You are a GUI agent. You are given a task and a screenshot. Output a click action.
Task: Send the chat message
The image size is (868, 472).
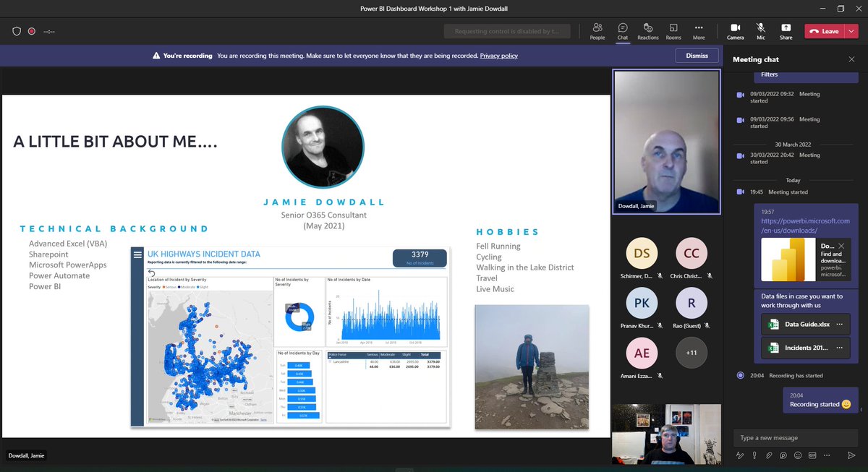(851, 455)
